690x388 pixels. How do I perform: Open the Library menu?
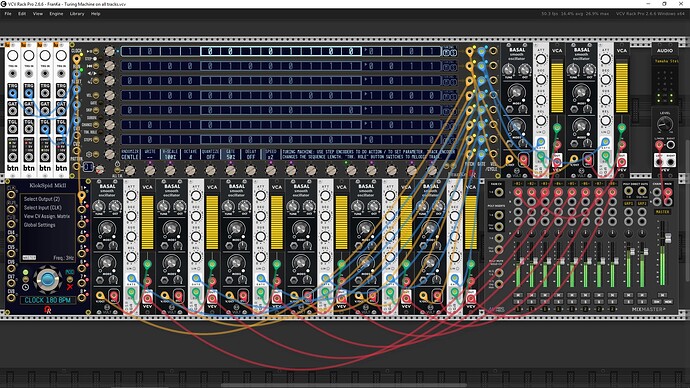pyautogui.click(x=77, y=14)
